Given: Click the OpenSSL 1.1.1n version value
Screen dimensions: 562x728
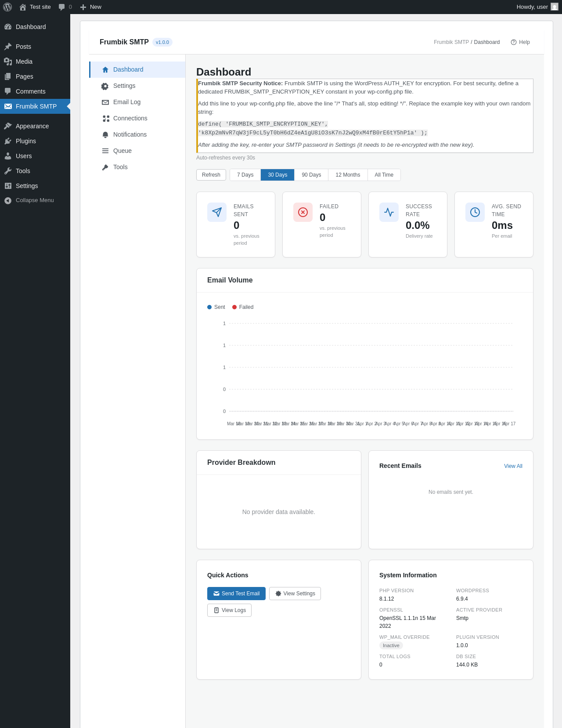Looking at the screenshot, I should (407, 622).
